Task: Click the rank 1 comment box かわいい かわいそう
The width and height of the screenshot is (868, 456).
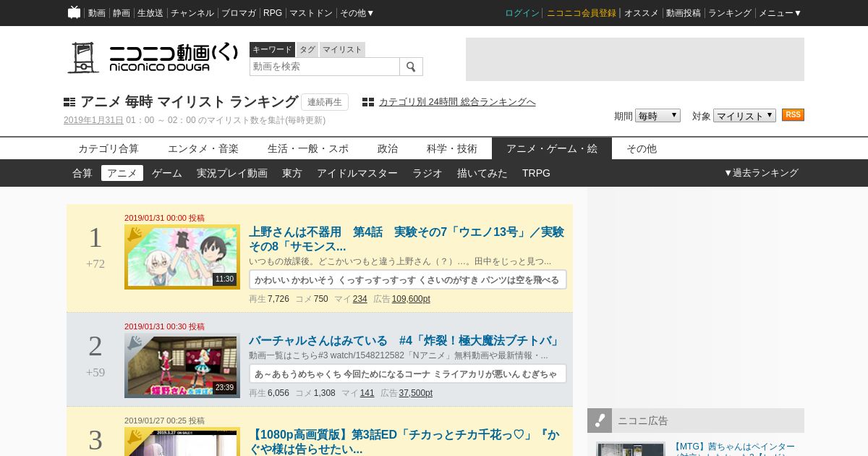Action: [x=408, y=279]
